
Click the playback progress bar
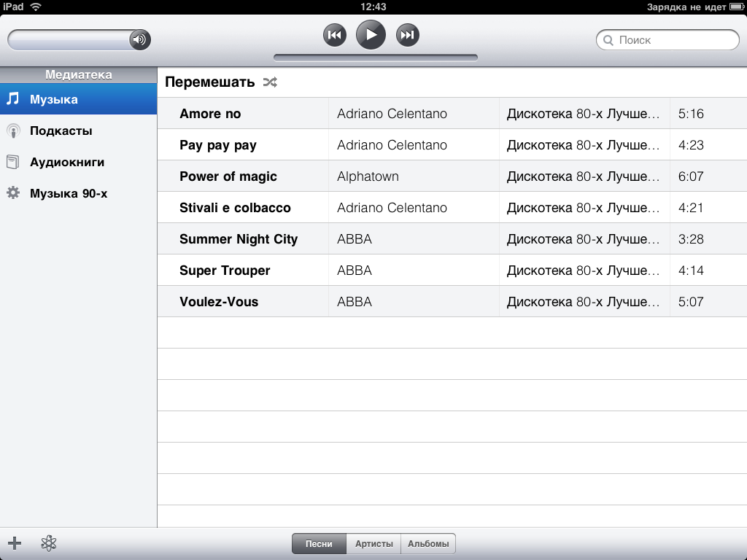pyautogui.click(x=376, y=58)
